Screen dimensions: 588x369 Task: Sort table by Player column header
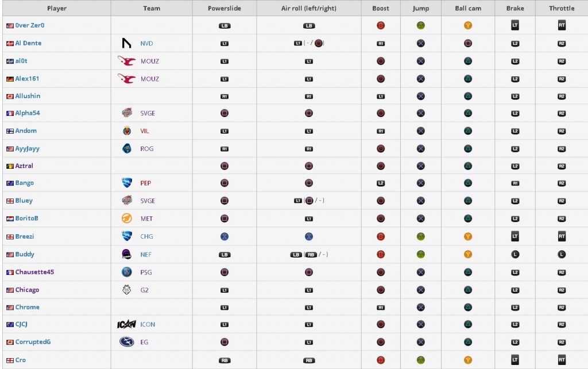coord(57,8)
